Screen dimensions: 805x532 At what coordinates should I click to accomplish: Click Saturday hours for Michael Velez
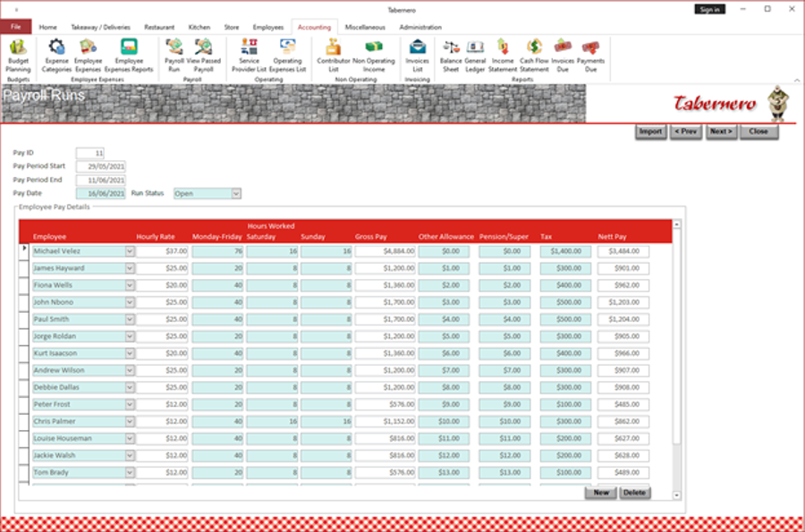pos(272,251)
